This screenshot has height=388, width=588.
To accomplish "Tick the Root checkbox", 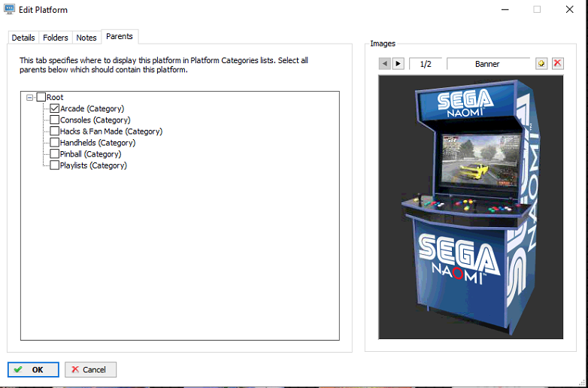I will coord(41,98).
